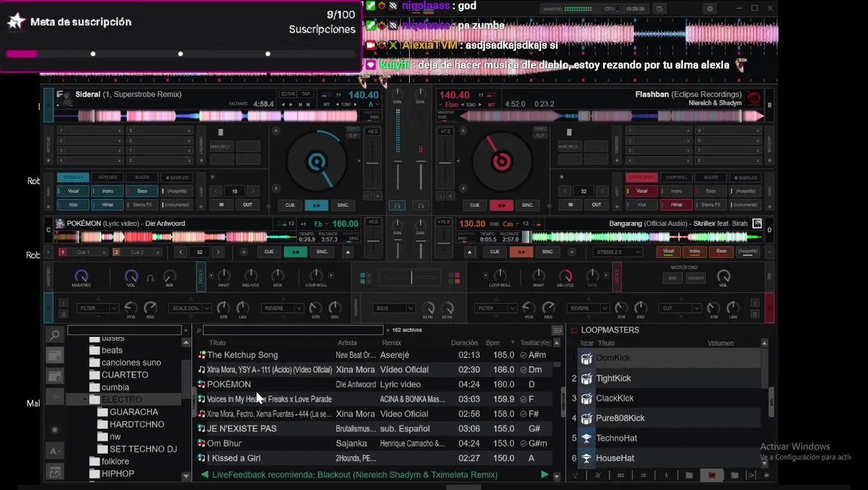
Task: Toggle Bass stem on deck A
Action: pyautogui.click(x=142, y=191)
